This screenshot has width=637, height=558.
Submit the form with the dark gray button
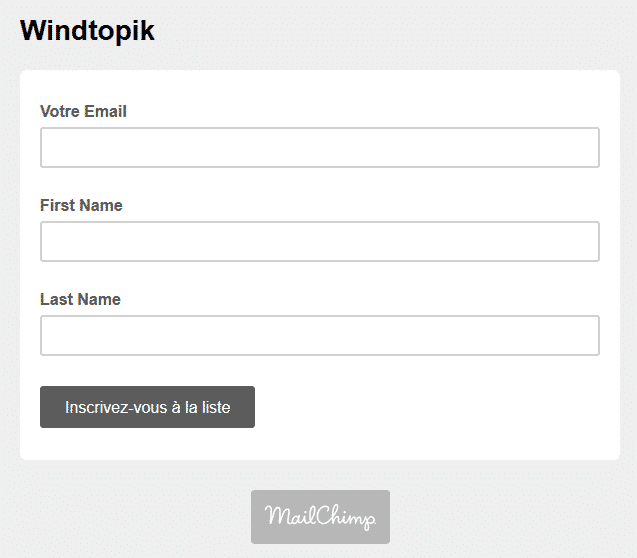(x=147, y=407)
